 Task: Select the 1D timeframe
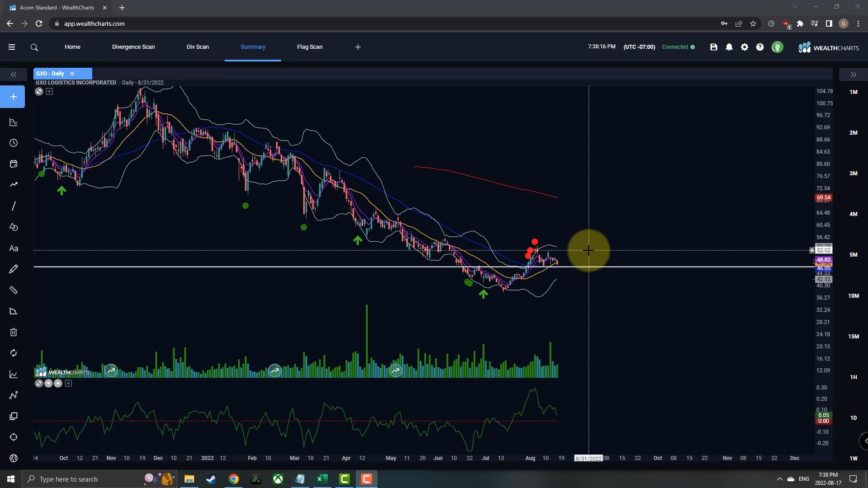click(853, 418)
